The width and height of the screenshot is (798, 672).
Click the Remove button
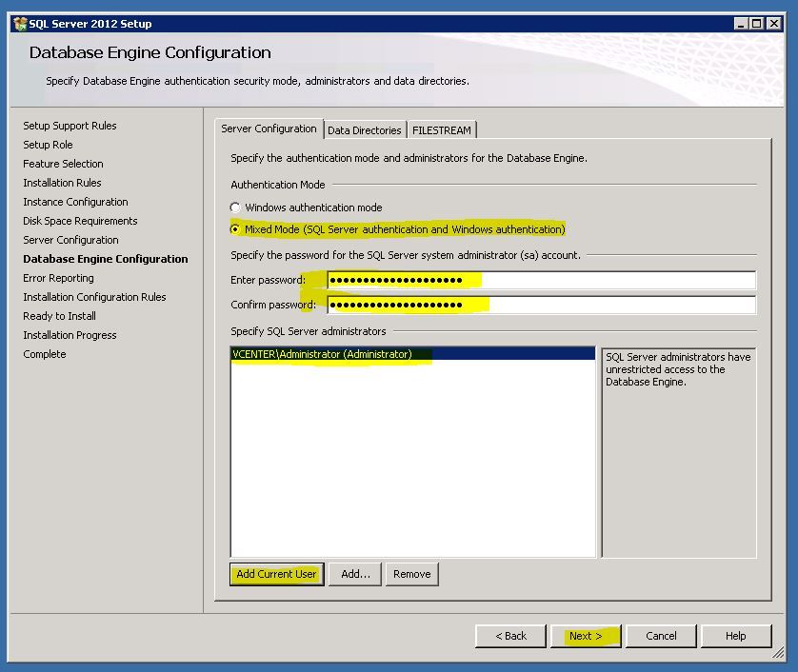tap(411, 574)
